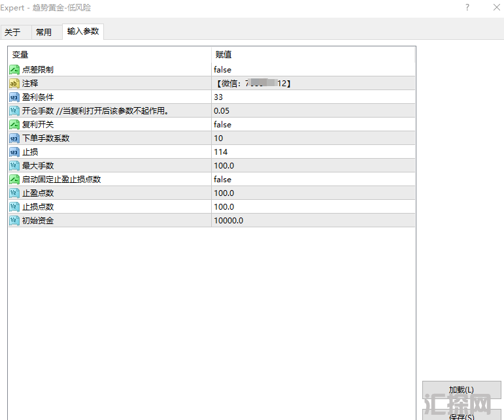
Task: Click the 变量 column header
Action: [21, 55]
